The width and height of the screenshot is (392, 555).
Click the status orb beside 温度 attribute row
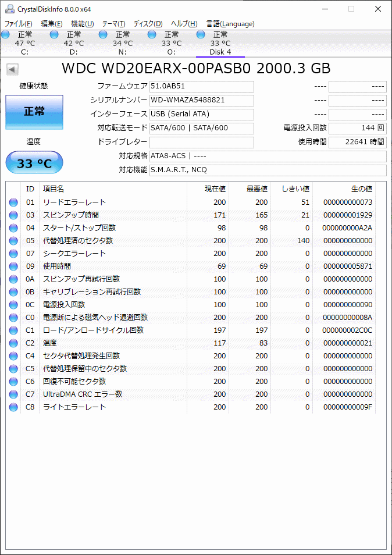click(13, 343)
